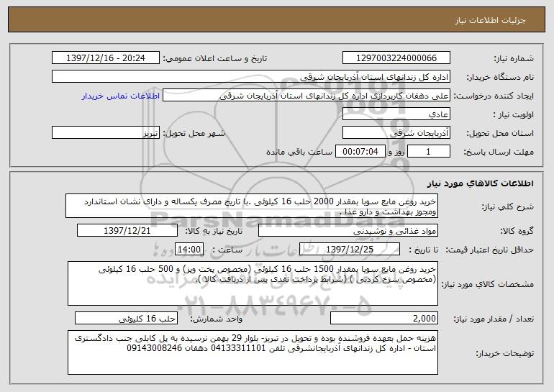
Task: Select the label نام دستگاه خریدار
Action: pyautogui.click(x=500, y=78)
